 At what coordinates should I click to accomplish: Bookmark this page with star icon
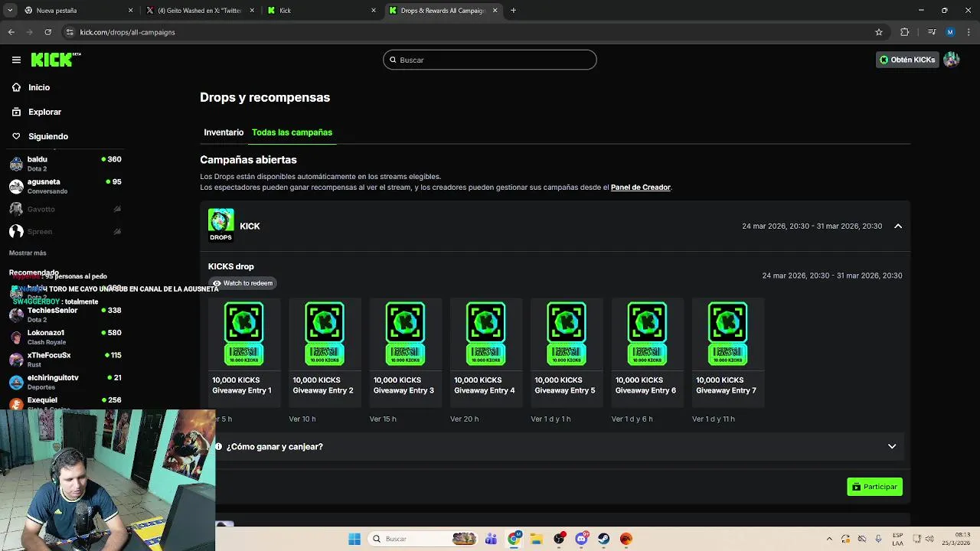click(x=879, y=32)
